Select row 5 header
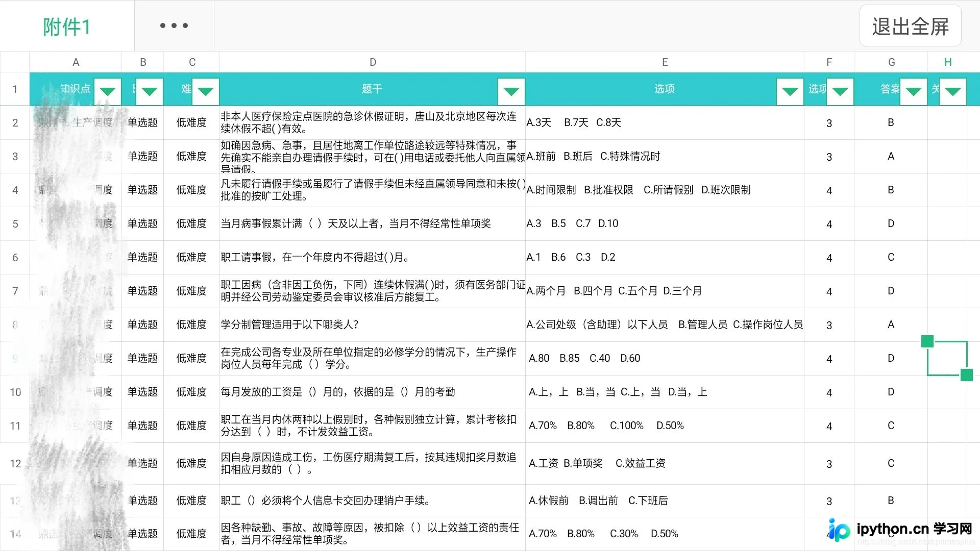The image size is (980, 551). [x=15, y=223]
